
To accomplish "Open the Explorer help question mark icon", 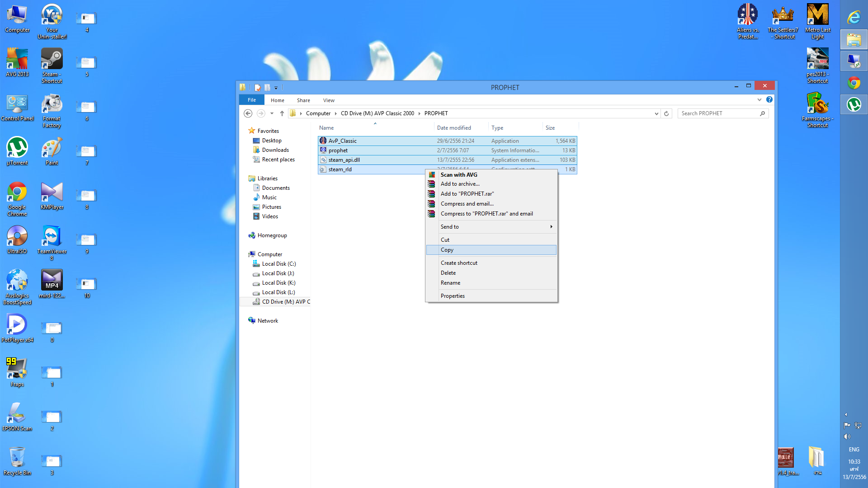I will [769, 99].
